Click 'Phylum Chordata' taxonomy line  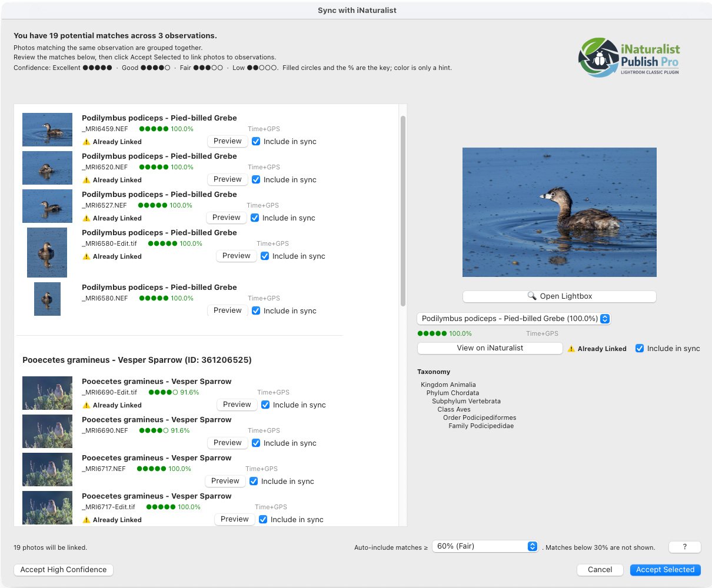point(453,393)
